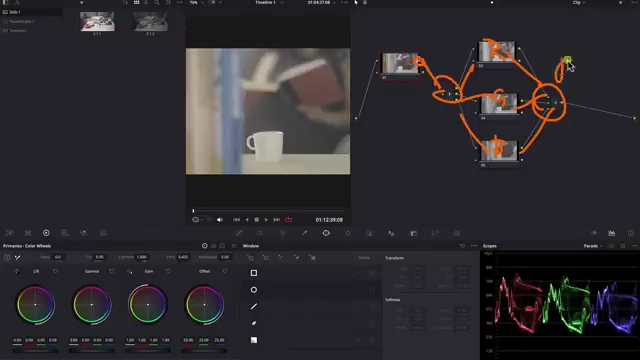Reset the Offset color wheel

tap(224, 271)
